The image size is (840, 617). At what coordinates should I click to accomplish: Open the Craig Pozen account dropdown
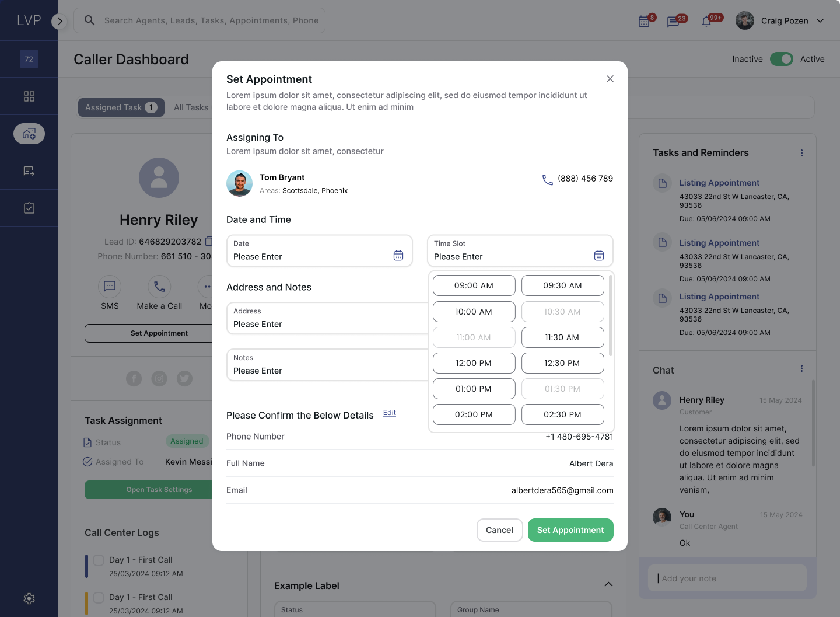[x=780, y=20]
